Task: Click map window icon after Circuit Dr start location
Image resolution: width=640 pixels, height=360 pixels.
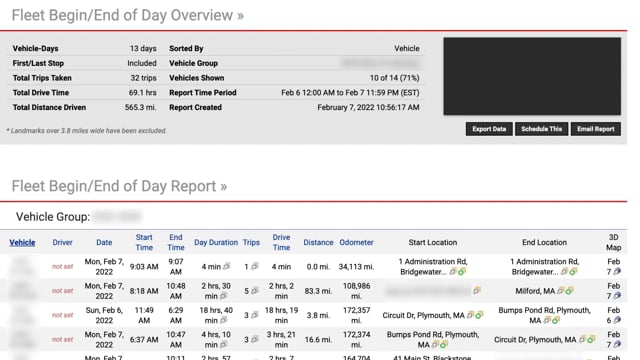Action: (470, 315)
